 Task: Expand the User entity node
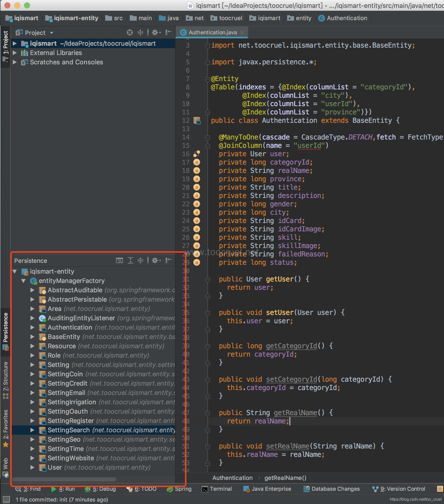tap(32, 467)
